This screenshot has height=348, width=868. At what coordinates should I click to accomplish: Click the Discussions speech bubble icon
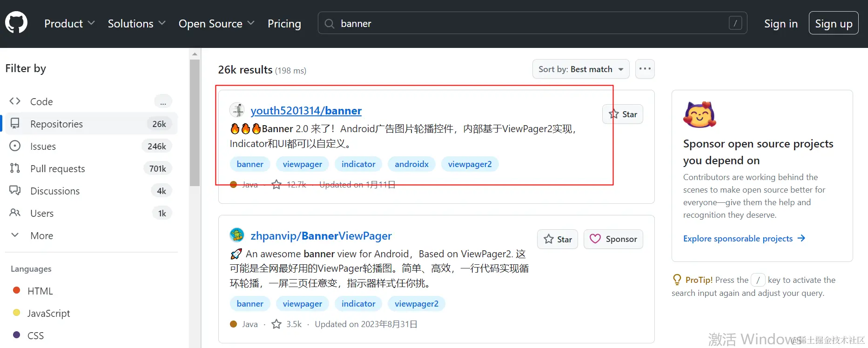[15, 190]
